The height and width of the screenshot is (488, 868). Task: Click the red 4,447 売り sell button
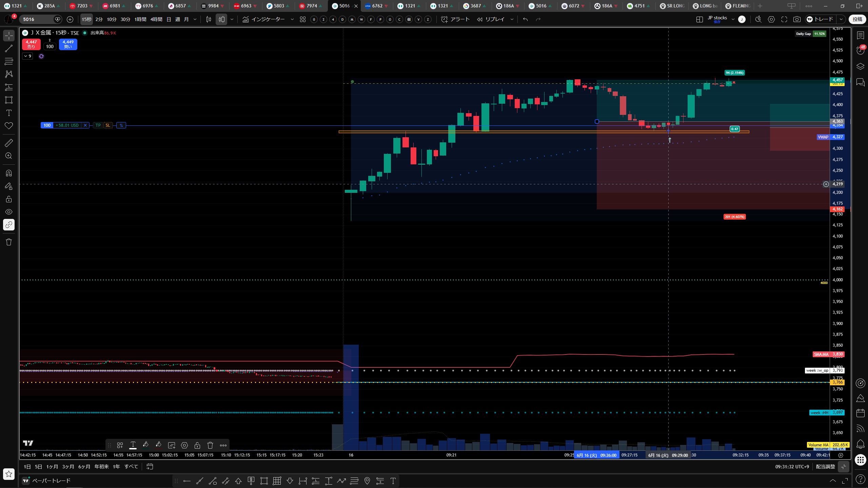click(x=31, y=44)
